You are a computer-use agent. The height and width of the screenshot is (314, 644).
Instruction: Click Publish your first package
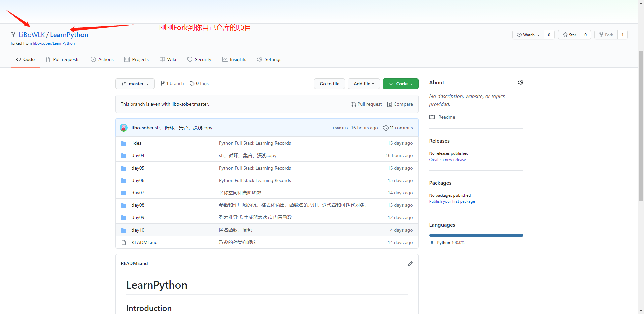coord(452,201)
